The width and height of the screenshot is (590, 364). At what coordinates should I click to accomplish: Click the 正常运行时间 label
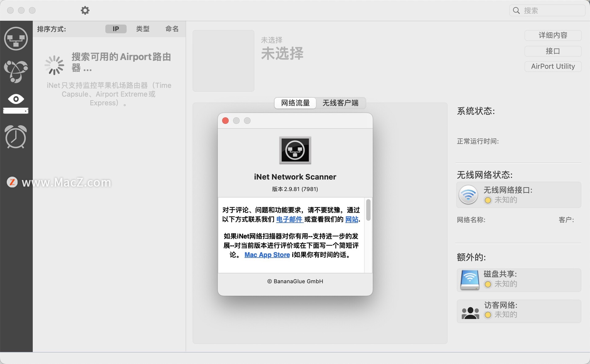pyautogui.click(x=478, y=141)
